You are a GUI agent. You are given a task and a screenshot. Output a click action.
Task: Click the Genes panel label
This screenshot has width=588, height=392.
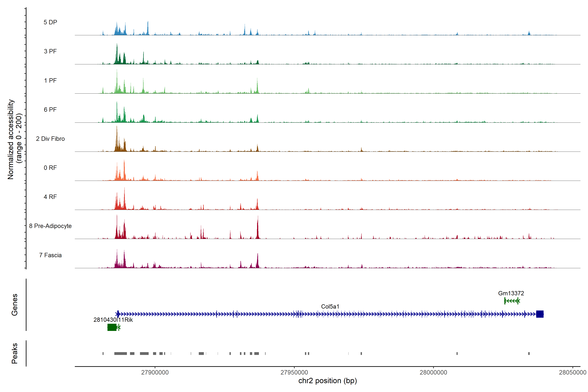coord(15,304)
